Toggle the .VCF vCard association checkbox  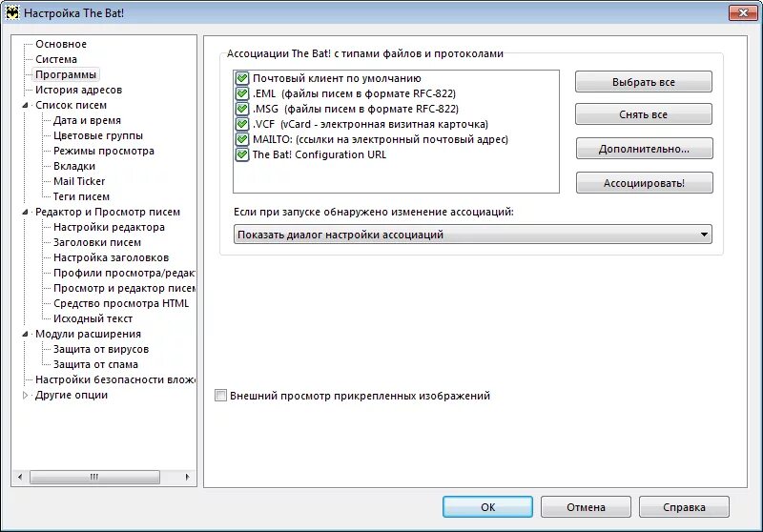point(242,124)
